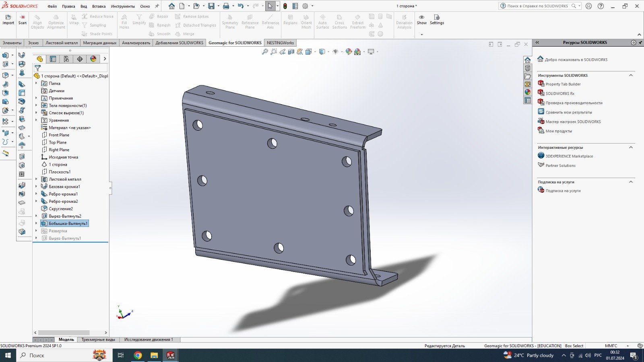Expand the Бобышка-Вытянуть1 feature
644x362 pixels.
(36, 223)
